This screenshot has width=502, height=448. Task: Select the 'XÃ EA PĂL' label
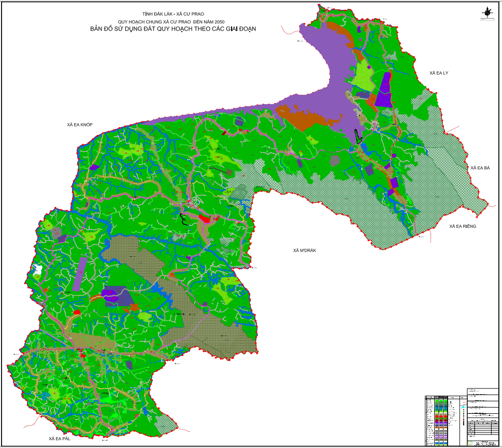coord(60,439)
